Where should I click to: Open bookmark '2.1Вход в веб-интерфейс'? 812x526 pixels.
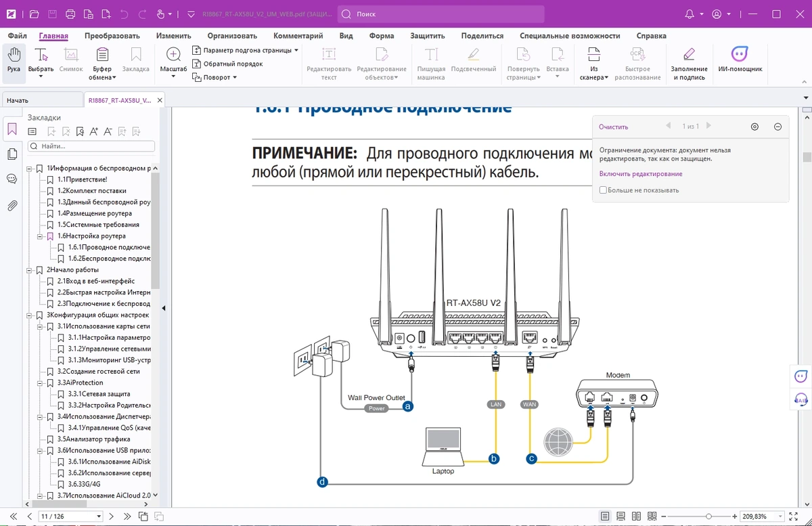[x=95, y=282]
